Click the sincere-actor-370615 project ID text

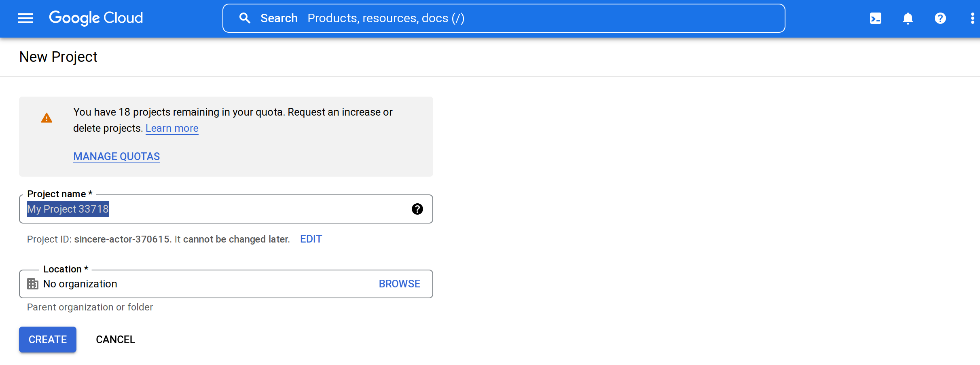tap(122, 239)
